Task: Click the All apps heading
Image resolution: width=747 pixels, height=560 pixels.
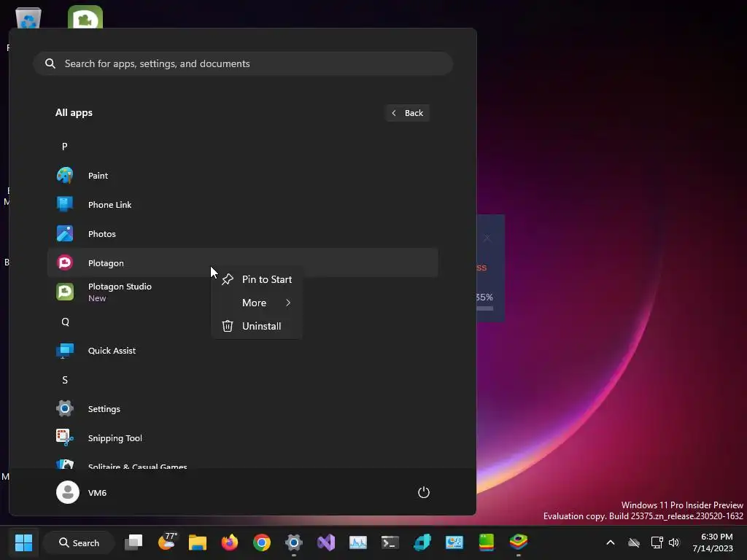Action: click(x=74, y=113)
